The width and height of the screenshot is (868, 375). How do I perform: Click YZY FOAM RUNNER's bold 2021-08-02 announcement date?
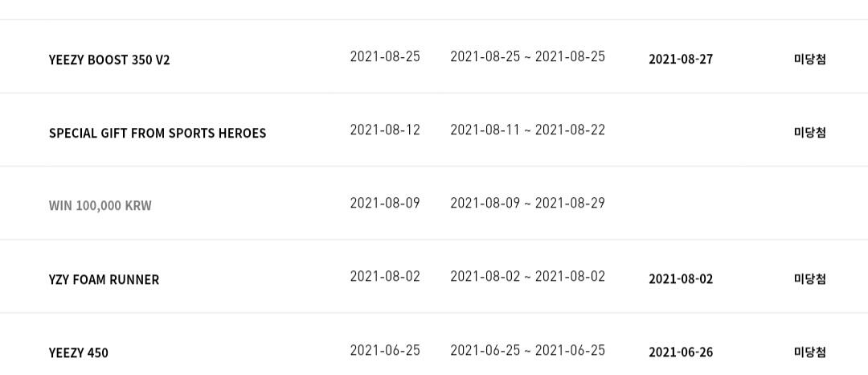(x=681, y=279)
